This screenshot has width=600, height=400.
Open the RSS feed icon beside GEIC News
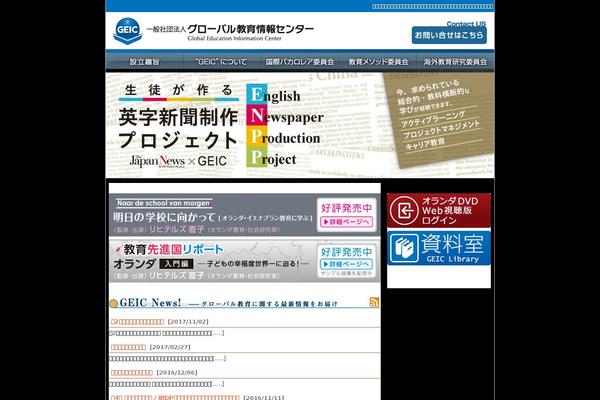[374, 302]
